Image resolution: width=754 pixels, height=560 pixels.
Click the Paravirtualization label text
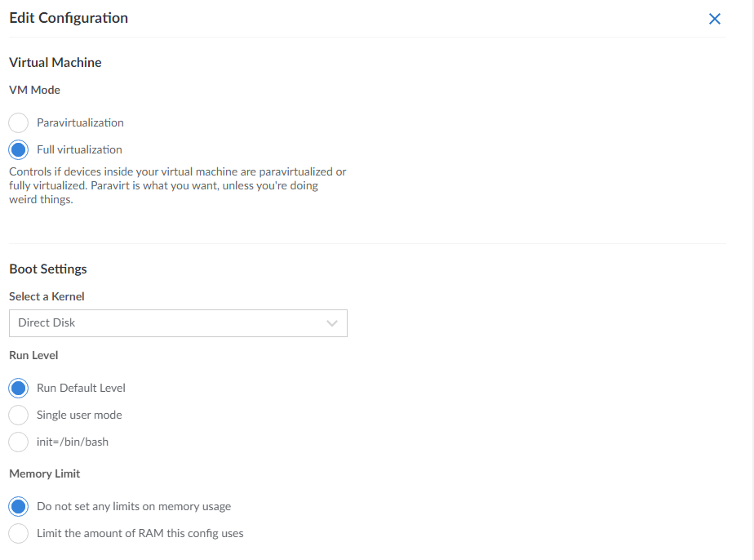click(80, 123)
